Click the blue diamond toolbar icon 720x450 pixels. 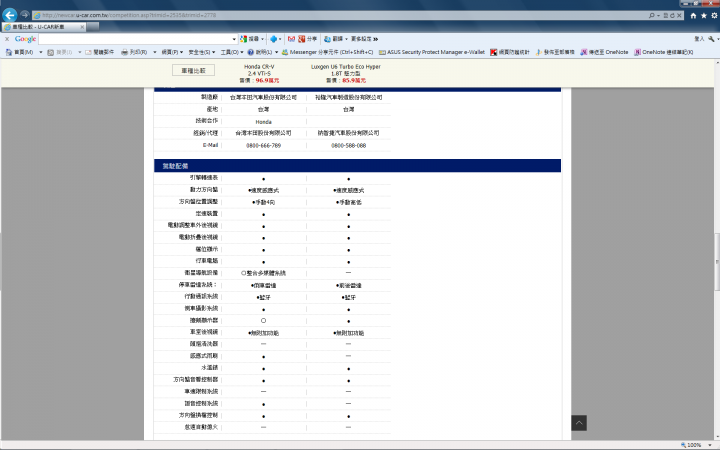(274, 39)
